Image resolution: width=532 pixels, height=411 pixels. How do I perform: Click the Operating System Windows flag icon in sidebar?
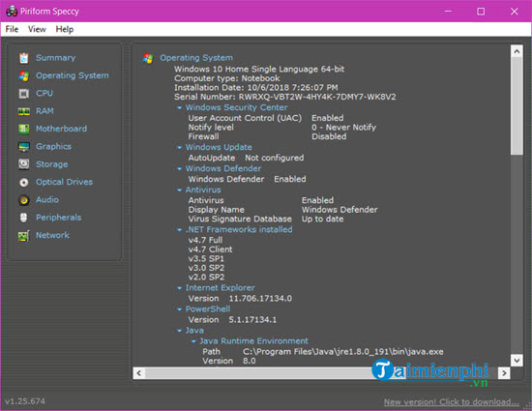pyautogui.click(x=24, y=75)
